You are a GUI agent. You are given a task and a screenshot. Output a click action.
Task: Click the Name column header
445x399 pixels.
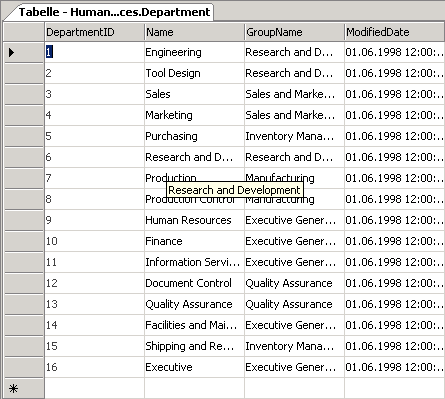194,32
